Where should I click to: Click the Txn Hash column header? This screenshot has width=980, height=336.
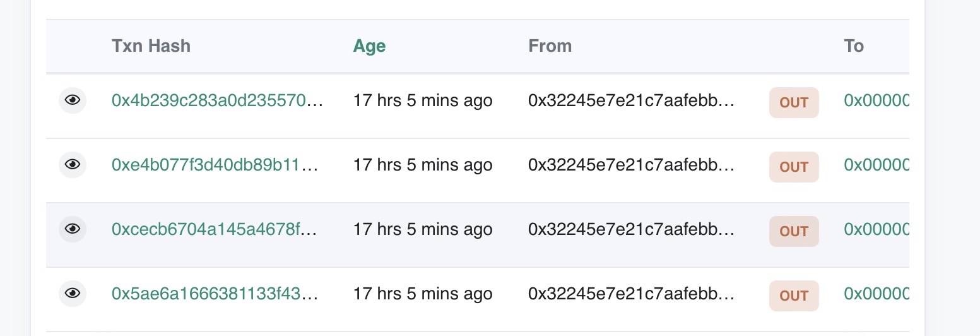[x=151, y=46]
